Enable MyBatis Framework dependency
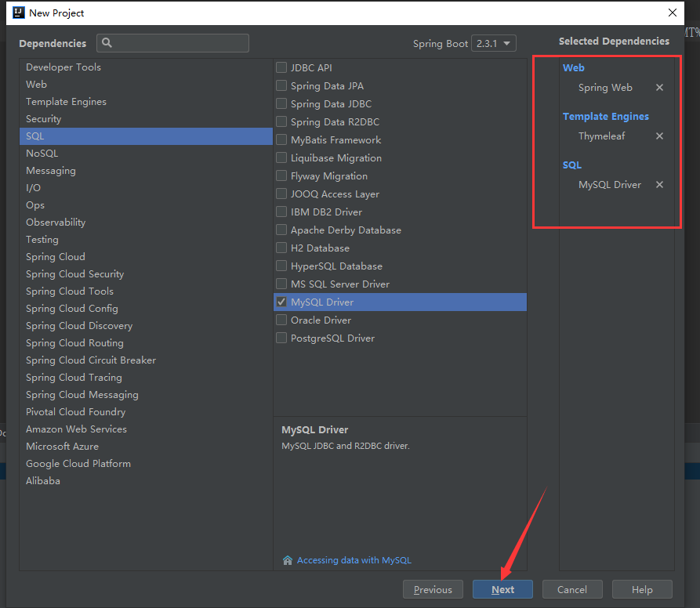Screen dimensions: 700x608 (281, 140)
